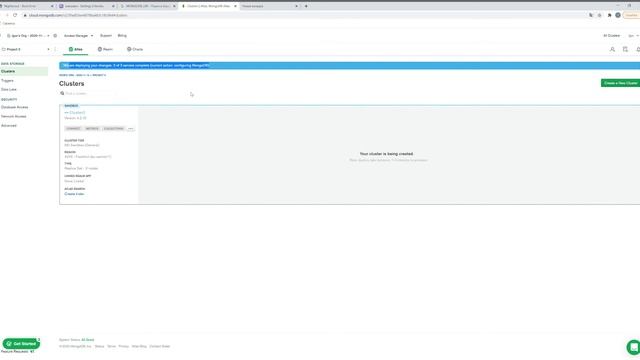This screenshot has width=640, height=360.
Task: Switch to the Atlas tab
Action: pyautogui.click(x=76, y=49)
